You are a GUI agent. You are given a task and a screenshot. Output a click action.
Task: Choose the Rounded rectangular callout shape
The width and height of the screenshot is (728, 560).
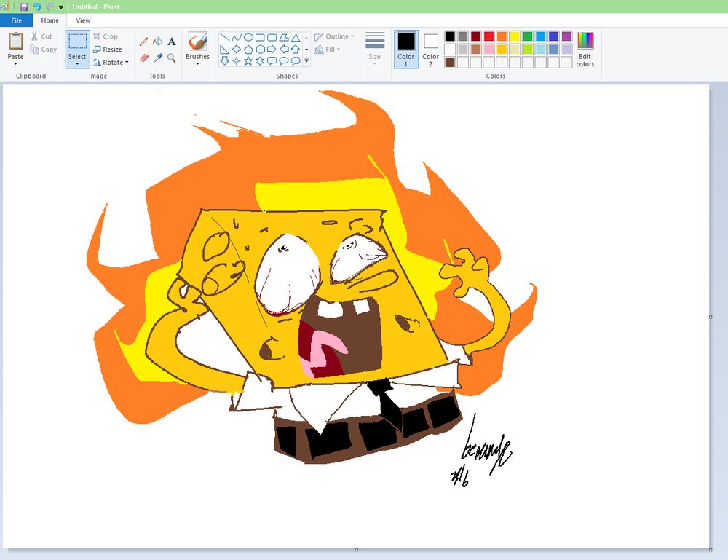click(272, 60)
